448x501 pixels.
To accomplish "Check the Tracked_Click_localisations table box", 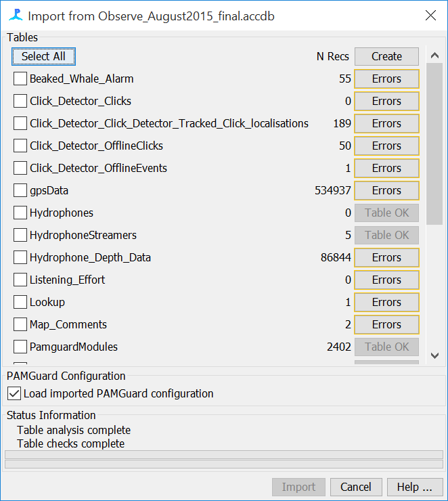I will tap(20, 123).
